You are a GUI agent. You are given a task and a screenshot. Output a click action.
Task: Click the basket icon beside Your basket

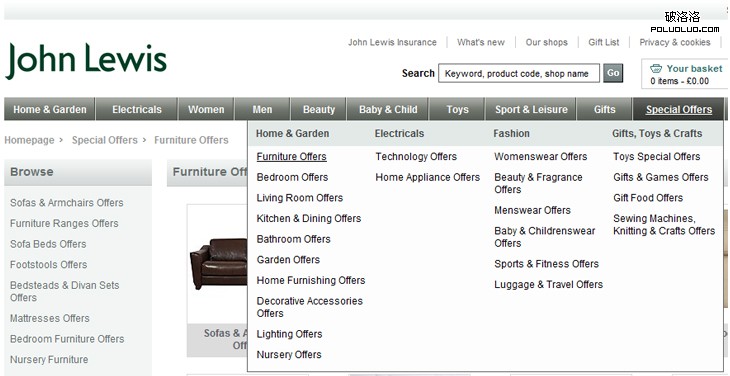pos(656,69)
